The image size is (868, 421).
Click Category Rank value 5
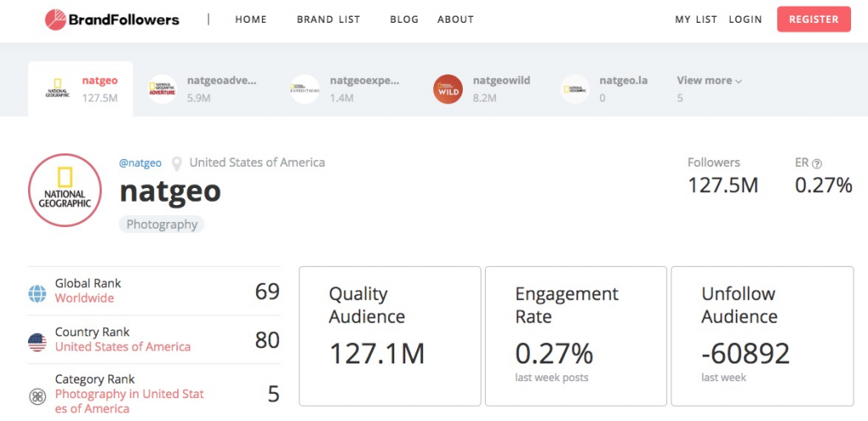click(x=274, y=395)
